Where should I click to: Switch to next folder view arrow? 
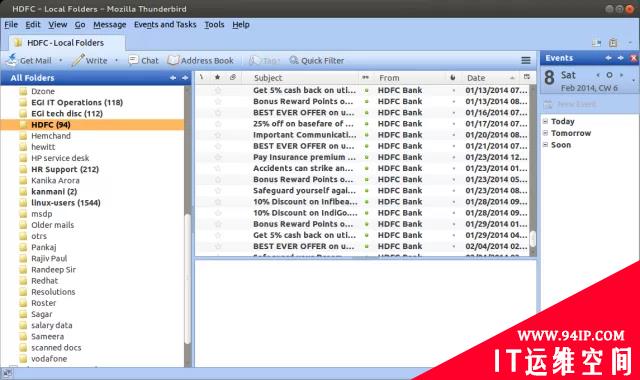[x=185, y=78]
